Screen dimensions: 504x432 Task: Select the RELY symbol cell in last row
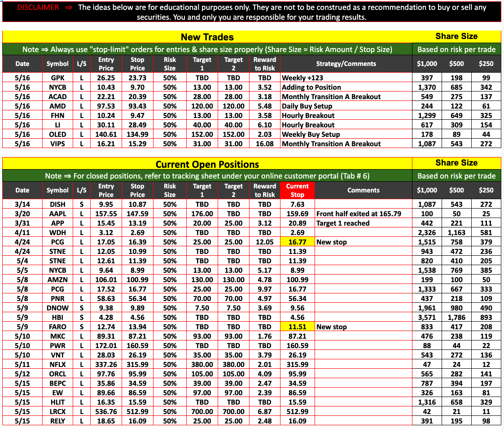(57, 421)
